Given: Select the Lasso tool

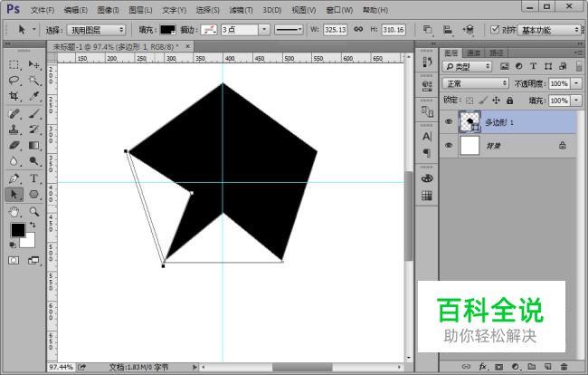Looking at the screenshot, I should [14, 81].
